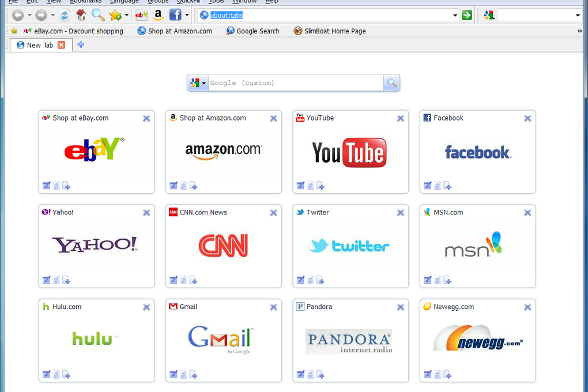Open the Home page house icon

(x=81, y=15)
